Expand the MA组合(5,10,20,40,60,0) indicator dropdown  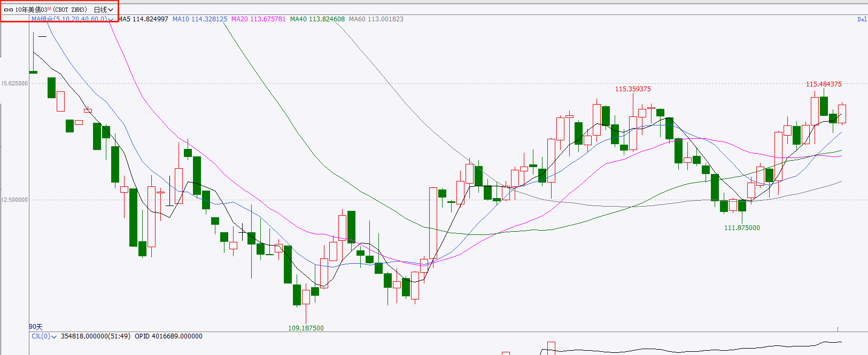point(72,19)
